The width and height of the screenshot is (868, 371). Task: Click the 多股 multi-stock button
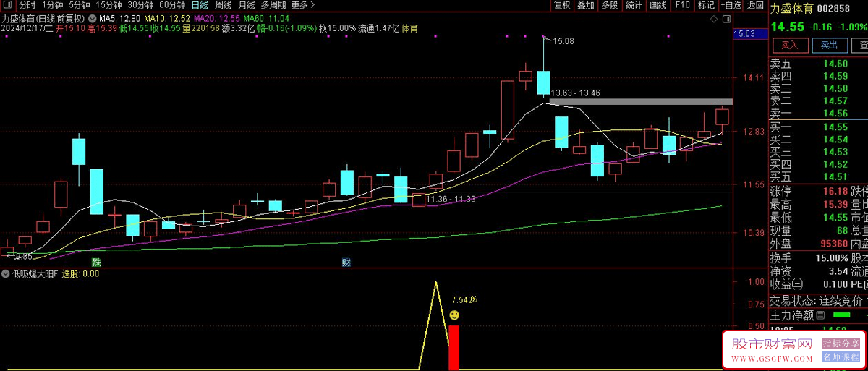[x=610, y=5]
